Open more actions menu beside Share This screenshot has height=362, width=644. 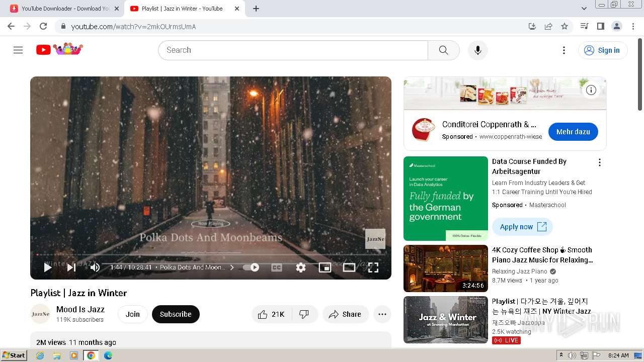click(x=382, y=314)
